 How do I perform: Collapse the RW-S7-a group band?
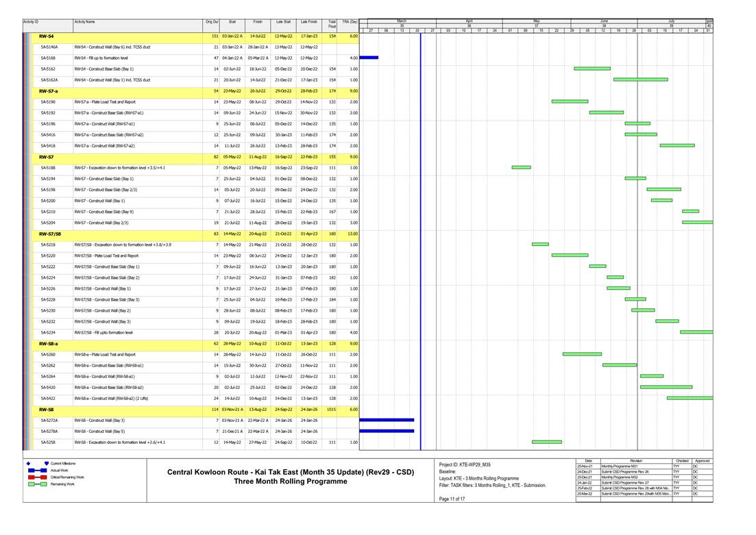click(x=48, y=90)
